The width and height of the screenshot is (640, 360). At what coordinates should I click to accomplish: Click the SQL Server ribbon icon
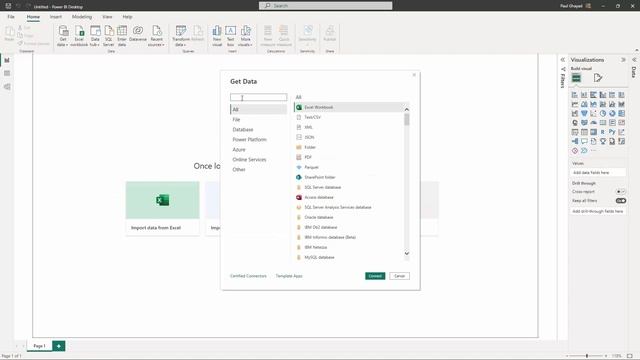coord(109,36)
